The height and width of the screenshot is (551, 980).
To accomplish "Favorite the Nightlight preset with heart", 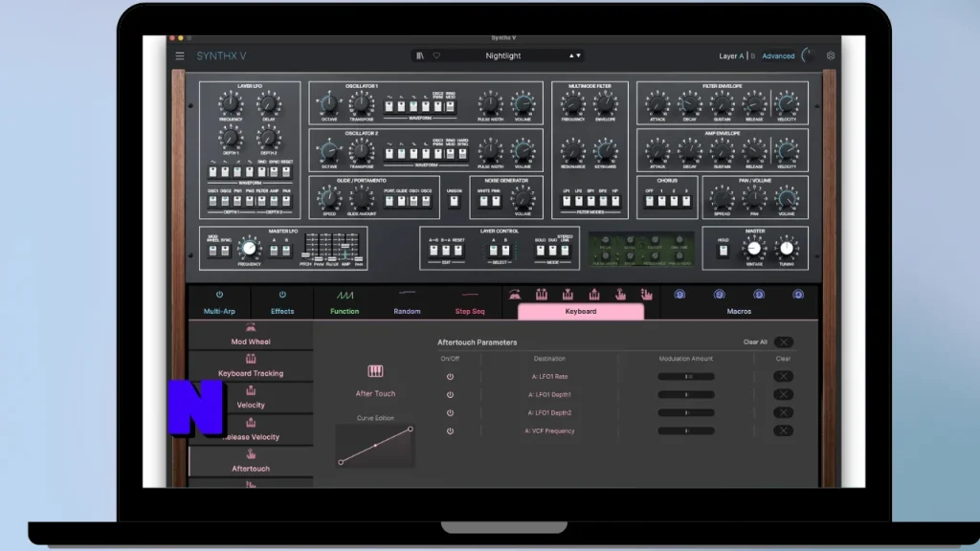I will pyautogui.click(x=436, y=55).
